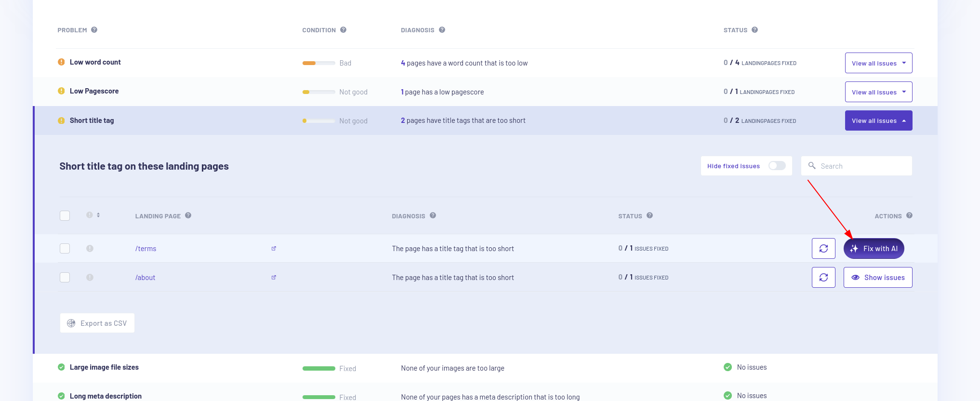Click green check icon for Large image file sizes
This screenshot has height=401, width=980.
coord(61,367)
